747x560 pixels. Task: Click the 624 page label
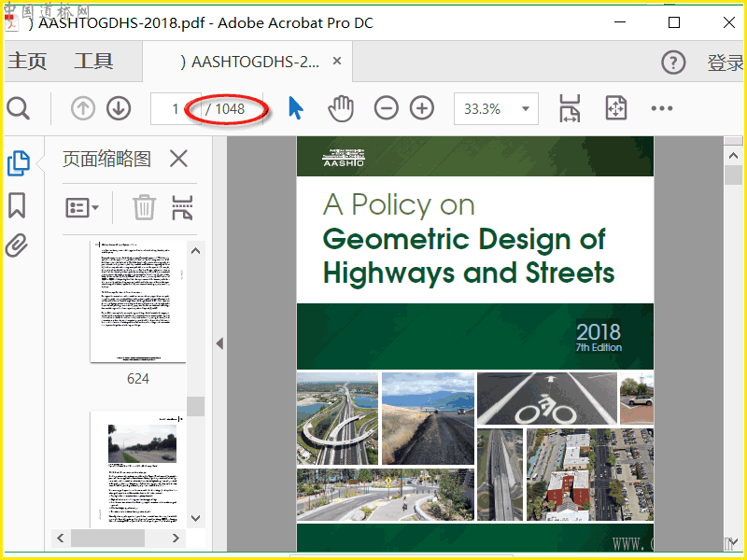(x=138, y=379)
